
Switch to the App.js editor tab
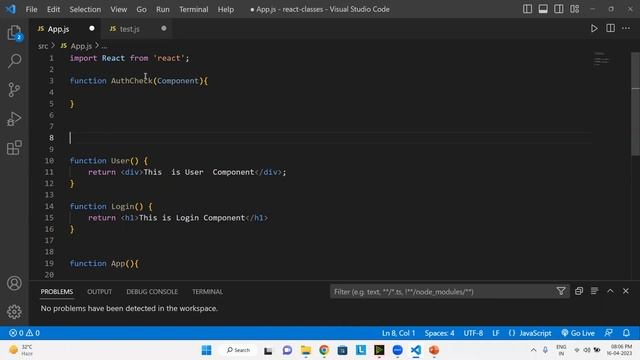click(x=58, y=29)
